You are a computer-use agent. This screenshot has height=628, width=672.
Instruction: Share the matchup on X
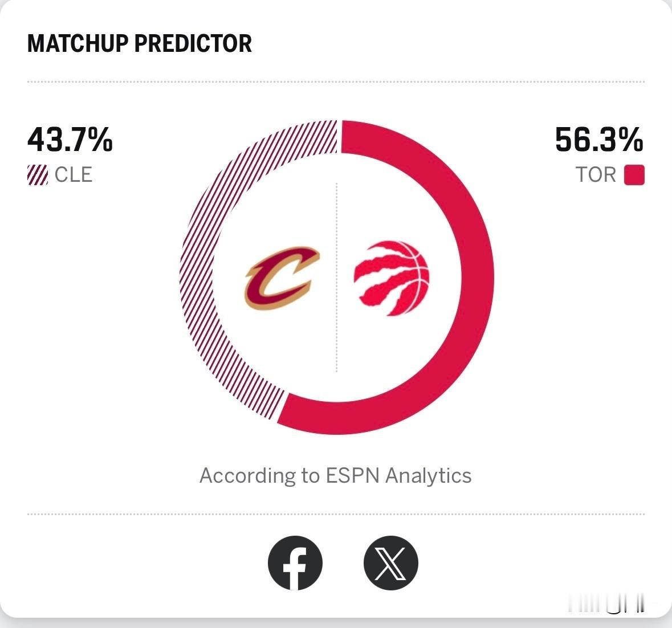(391, 563)
